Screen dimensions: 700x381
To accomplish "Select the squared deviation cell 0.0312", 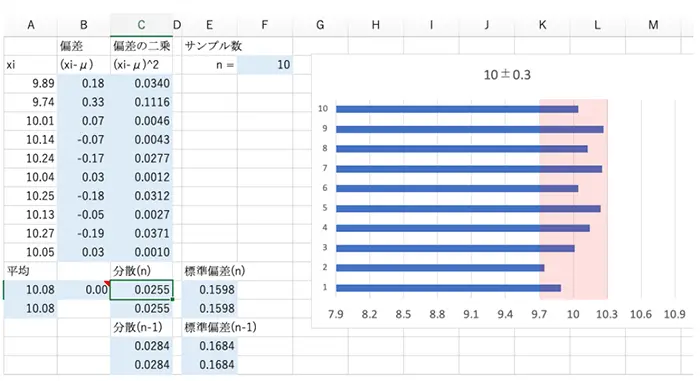I will tap(141, 196).
